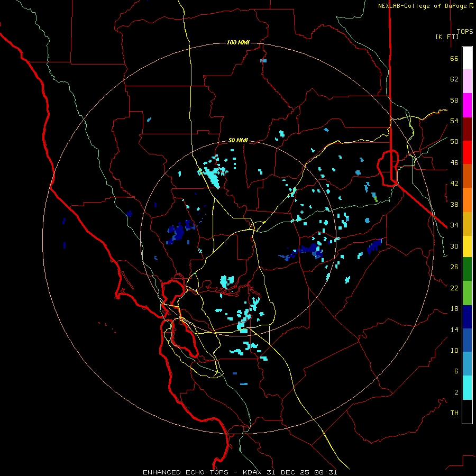The height and width of the screenshot is (476, 476).
Task: Click the cyan swatch at 10 kft
Action: (x=467, y=388)
